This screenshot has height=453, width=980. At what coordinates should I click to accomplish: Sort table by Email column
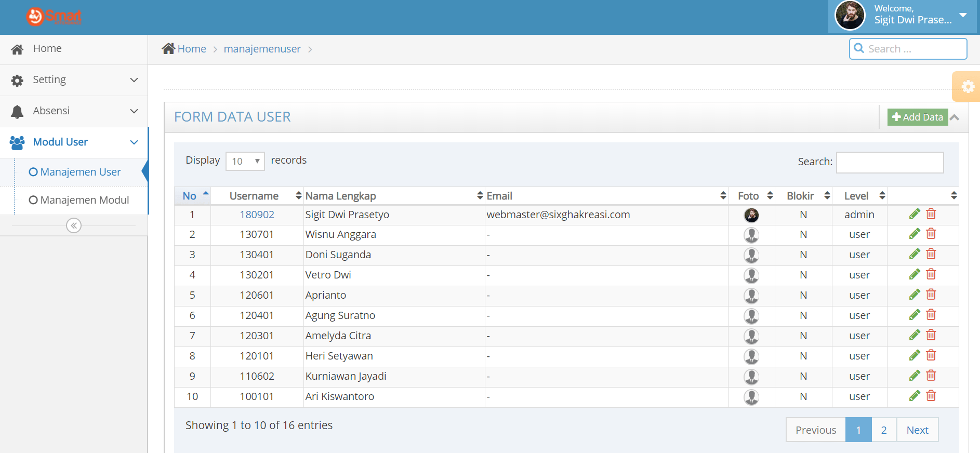coord(606,196)
